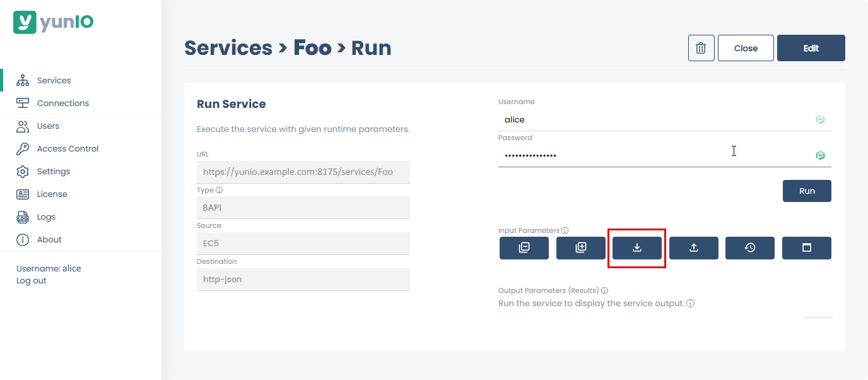Screen dimensions: 868x380
Task: Click the yunIO logo
Action: click(x=53, y=22)
